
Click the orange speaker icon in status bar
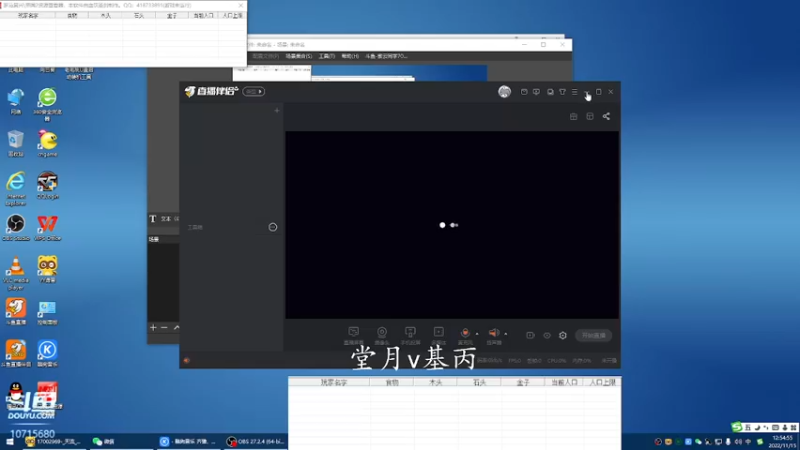[x=187, y=361]
